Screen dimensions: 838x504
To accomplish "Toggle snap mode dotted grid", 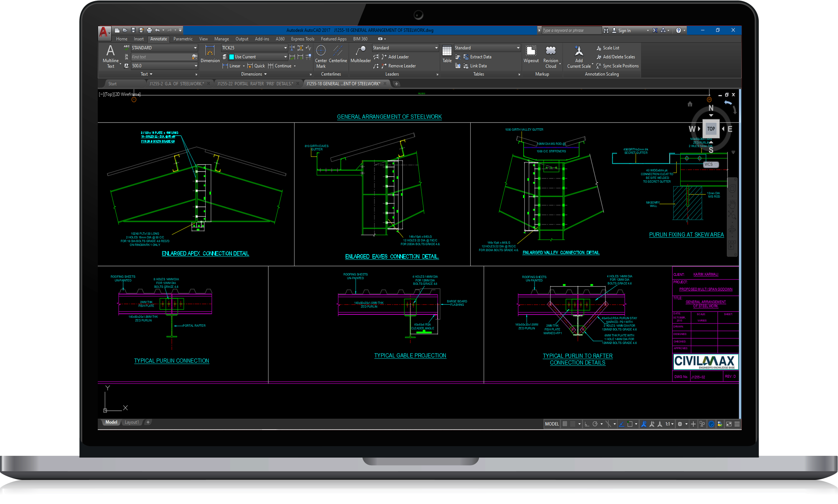I will 573,424.
